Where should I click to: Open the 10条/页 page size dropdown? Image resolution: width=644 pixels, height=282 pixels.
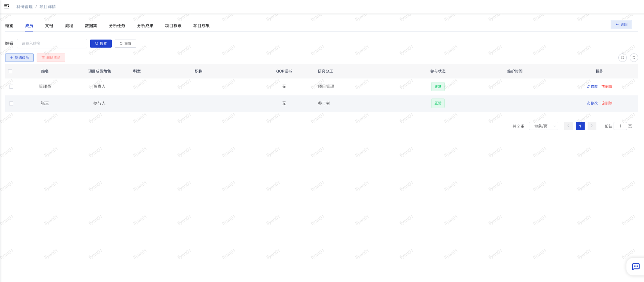(x=543, y=126)
